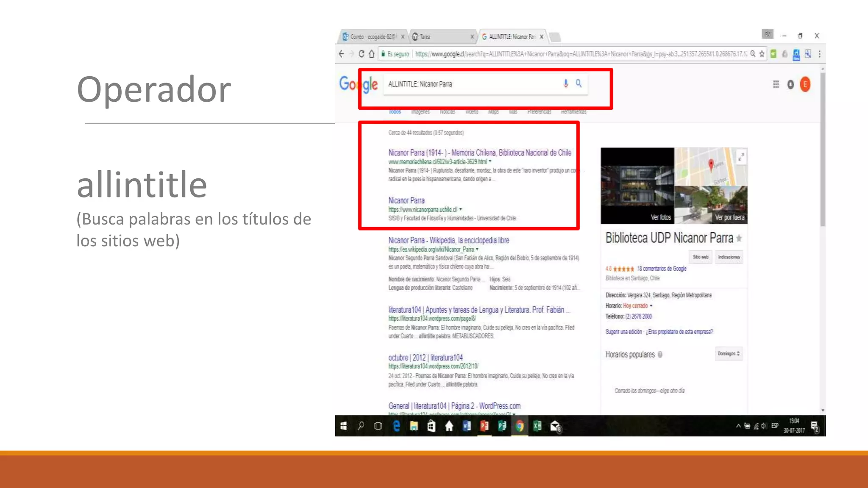Open literatura104 Apuntes y tareas result
The width and height of the screenshot is (868, 488).
click(x=479, y=310)
